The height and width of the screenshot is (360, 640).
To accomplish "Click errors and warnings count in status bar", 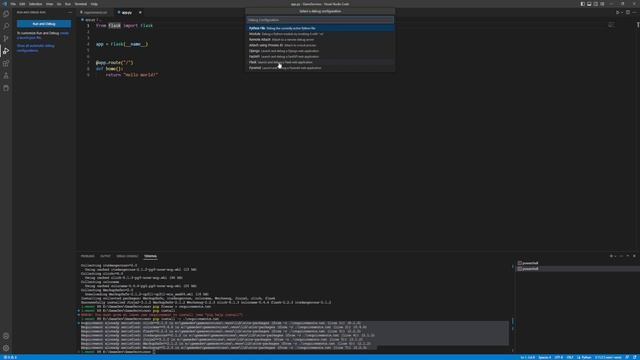I will pos(10,357).
